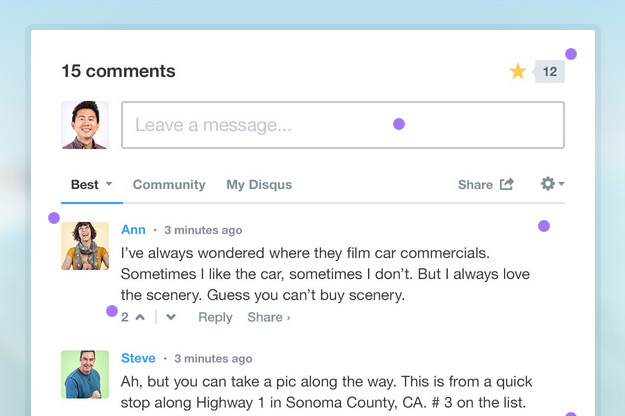Click Steve's avatar thumbnail

[85, 375]
